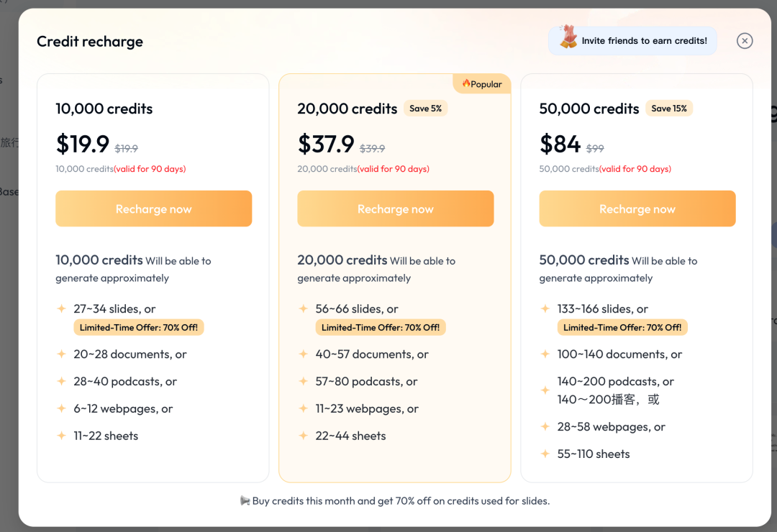The height and width of the screenshot is (532, 777).
Task: Click the 50,000 credits plan title
Action: pyautogui.click(x=589, y=109)
